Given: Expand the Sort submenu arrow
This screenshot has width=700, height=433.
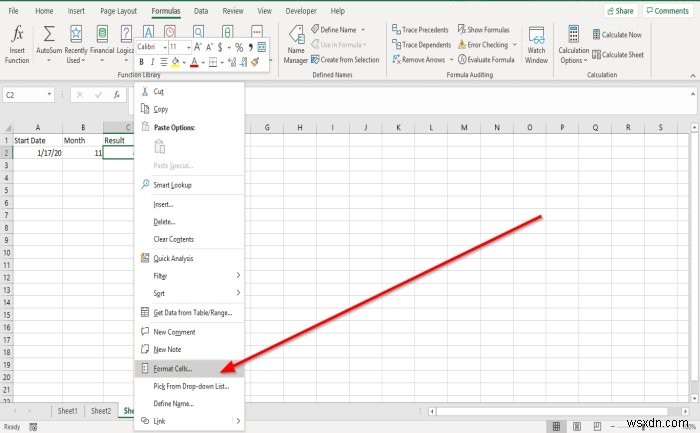Looking at the screenshot, I should pyautogui.click(x=238, y=293).
